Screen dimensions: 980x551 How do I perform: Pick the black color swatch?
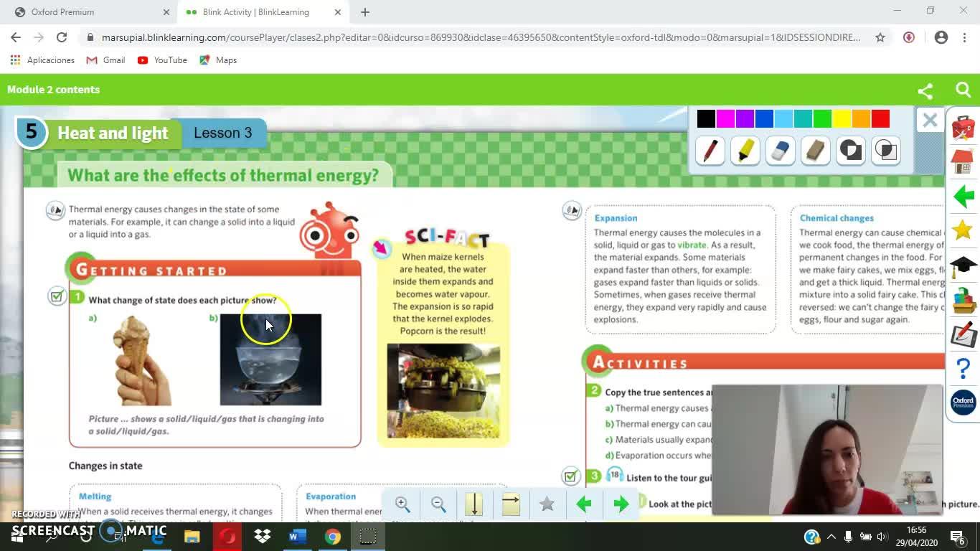tap(706, 118)
